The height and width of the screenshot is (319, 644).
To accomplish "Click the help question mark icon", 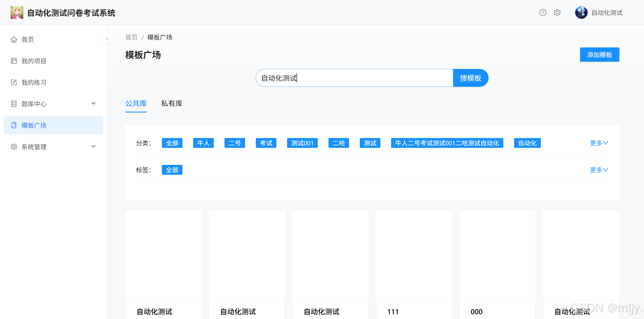I will 542,13.
